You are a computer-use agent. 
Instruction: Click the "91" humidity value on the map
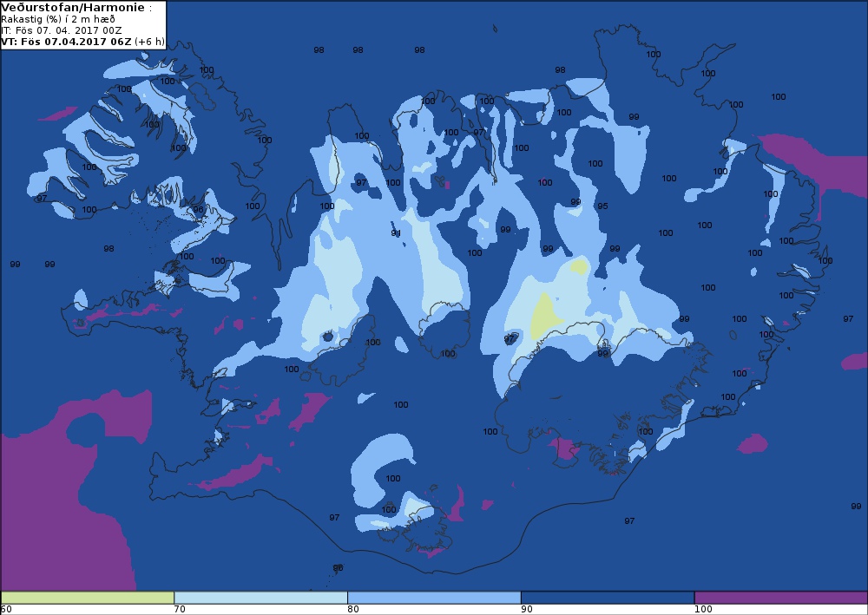tap(396, 233)
